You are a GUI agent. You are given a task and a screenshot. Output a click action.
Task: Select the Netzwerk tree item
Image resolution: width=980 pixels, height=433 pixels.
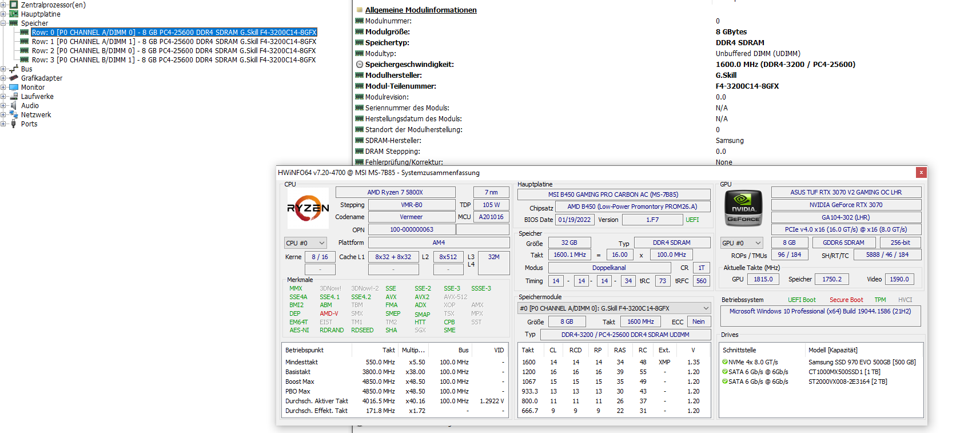[36, 114]
